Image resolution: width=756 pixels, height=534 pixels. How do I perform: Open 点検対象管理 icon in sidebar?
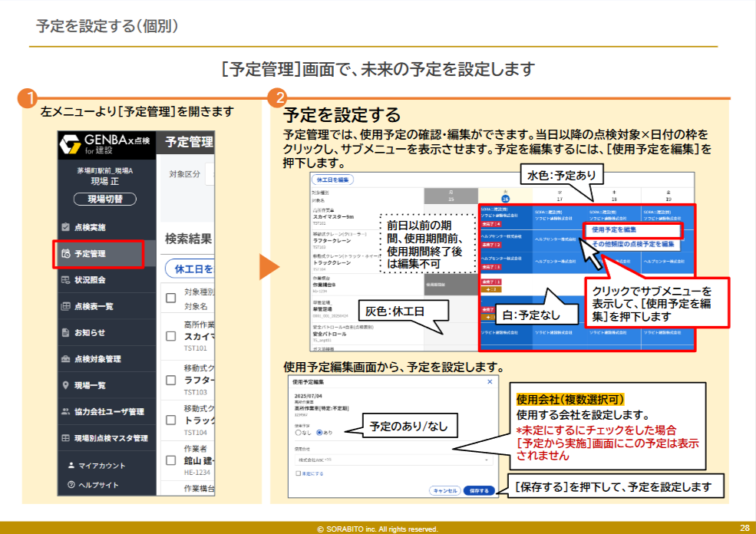click(66, 358)
